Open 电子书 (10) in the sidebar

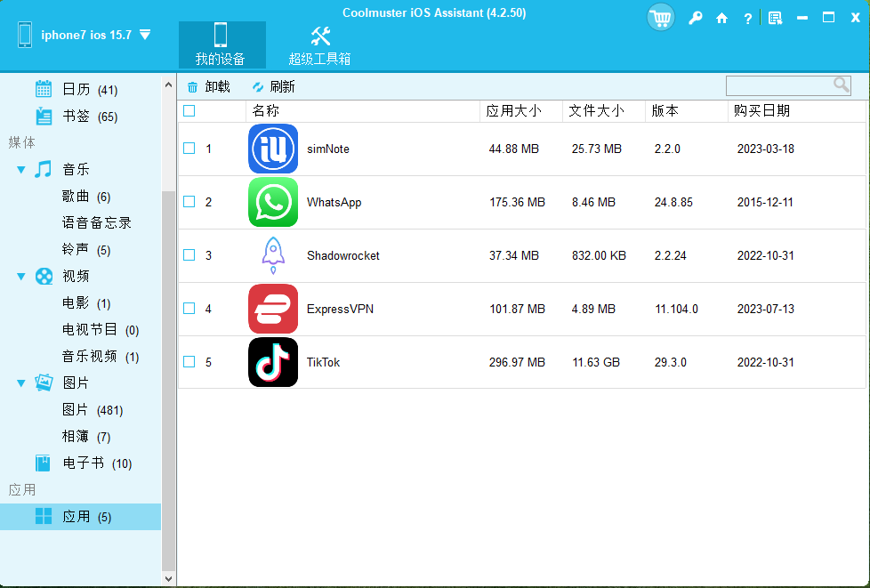pos(97,463)
